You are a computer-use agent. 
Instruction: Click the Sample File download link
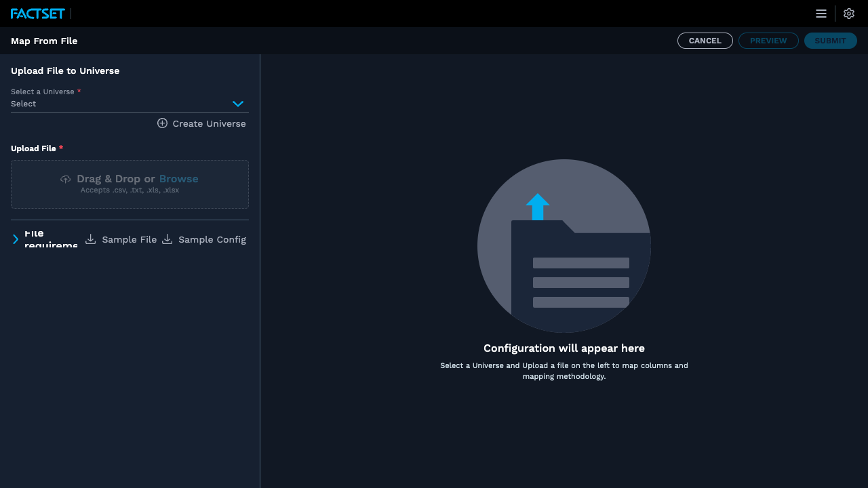point(121,239)
